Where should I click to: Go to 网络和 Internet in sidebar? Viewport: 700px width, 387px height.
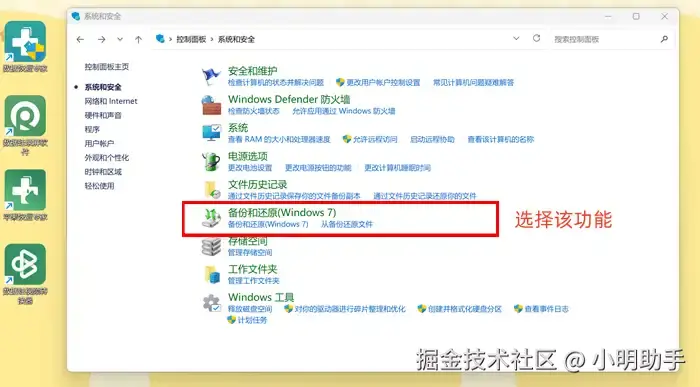click(111, 101)
